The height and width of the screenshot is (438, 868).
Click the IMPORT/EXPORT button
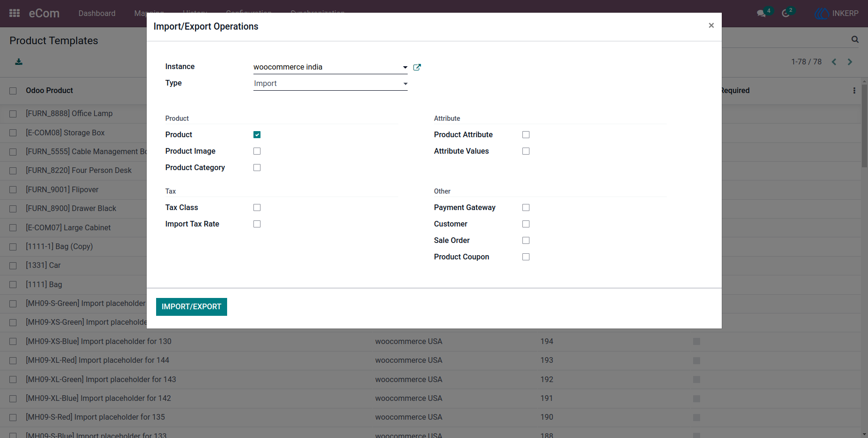click(x=191, y=307)
